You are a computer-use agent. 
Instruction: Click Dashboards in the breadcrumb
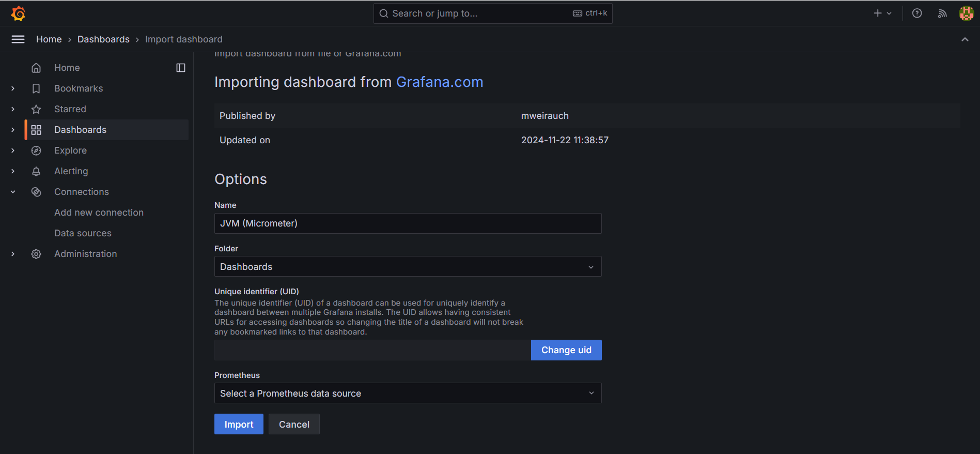[103, 39]
